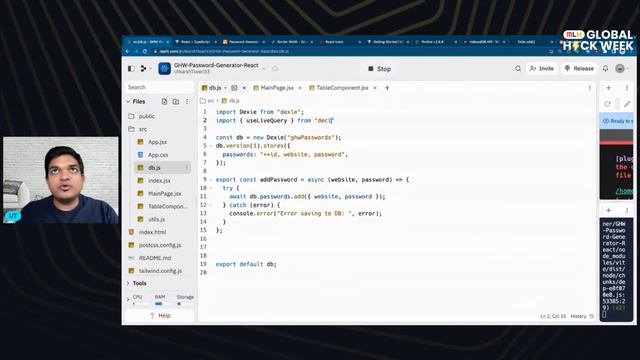Close the TableComponent.jsx tab
Viewport: 640px width, 360px height.
coord(375,88)
